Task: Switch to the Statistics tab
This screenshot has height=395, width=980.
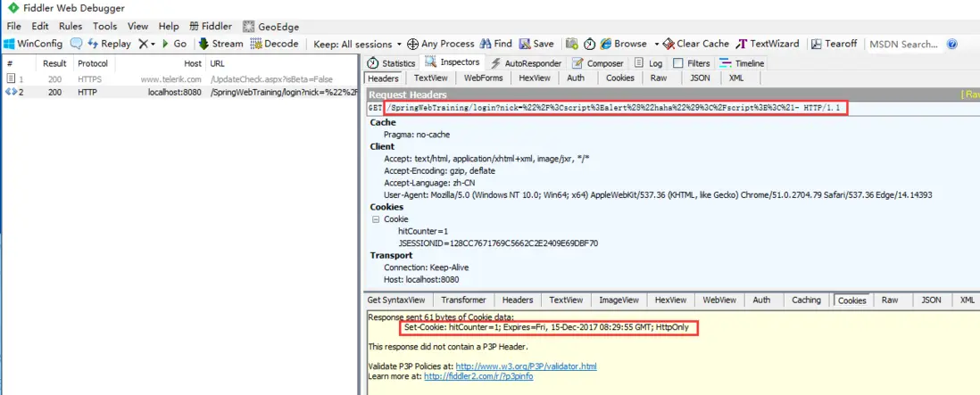Action: [x=391, y=63]
